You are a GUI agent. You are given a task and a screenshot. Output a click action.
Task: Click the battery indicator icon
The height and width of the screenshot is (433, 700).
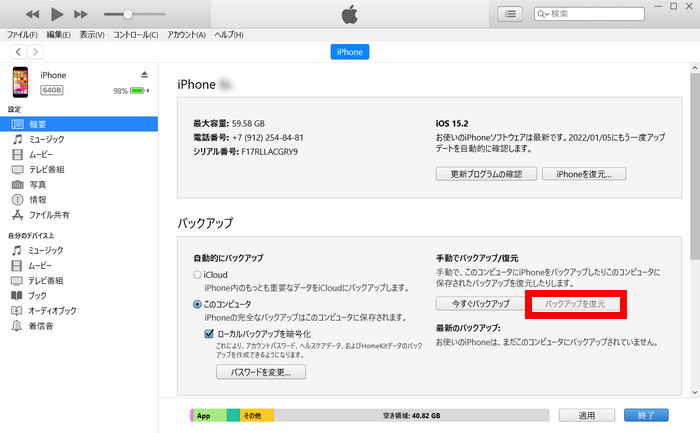click(138, 91)
